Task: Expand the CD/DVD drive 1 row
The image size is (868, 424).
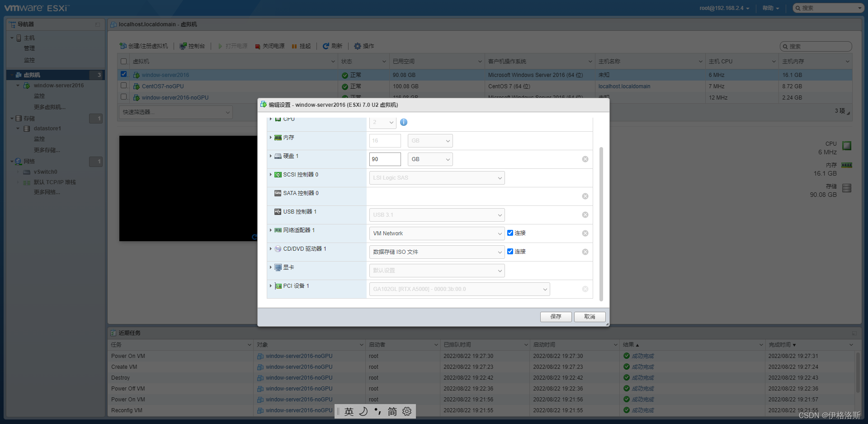Action: (271, 249)
